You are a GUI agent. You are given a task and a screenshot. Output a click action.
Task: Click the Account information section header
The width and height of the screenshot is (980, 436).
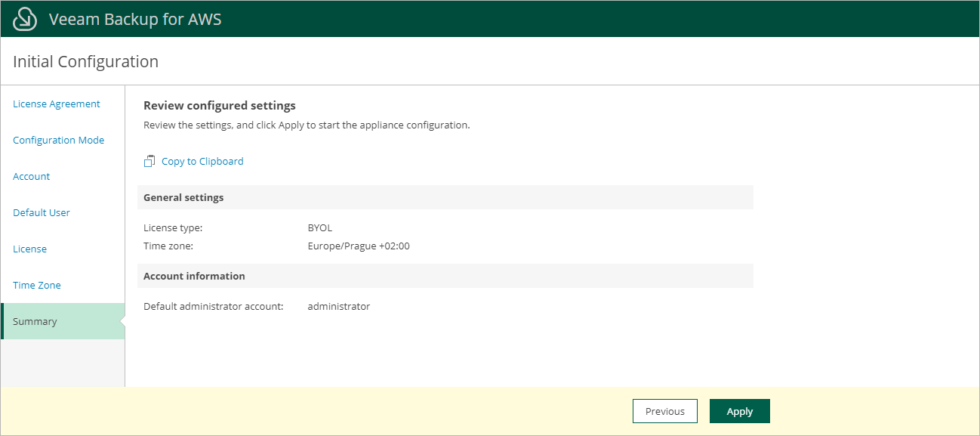coord(194,276)
